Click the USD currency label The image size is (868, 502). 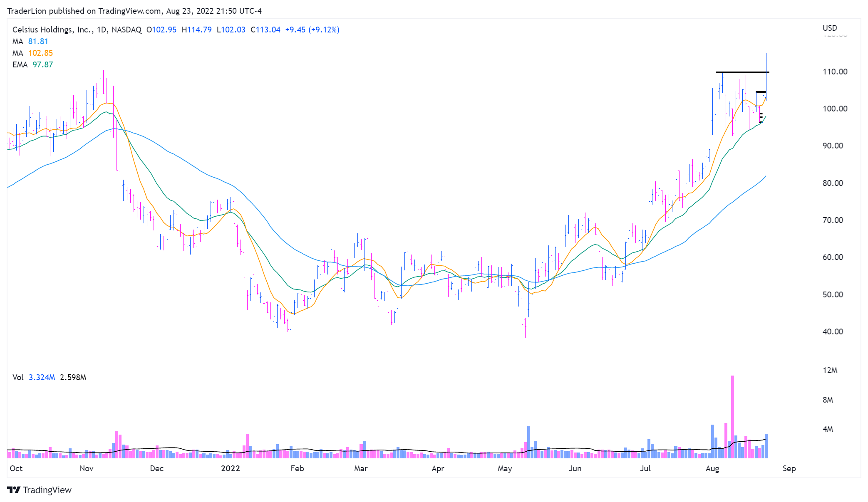830,28
